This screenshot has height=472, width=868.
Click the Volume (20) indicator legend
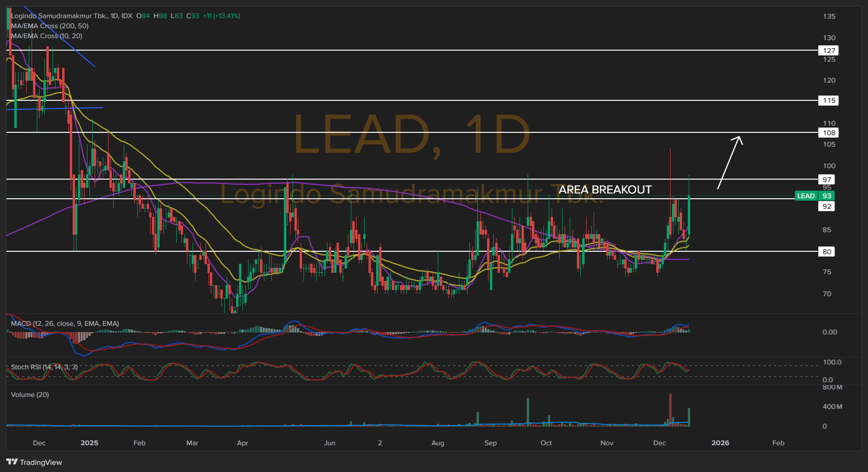[30, 395]
